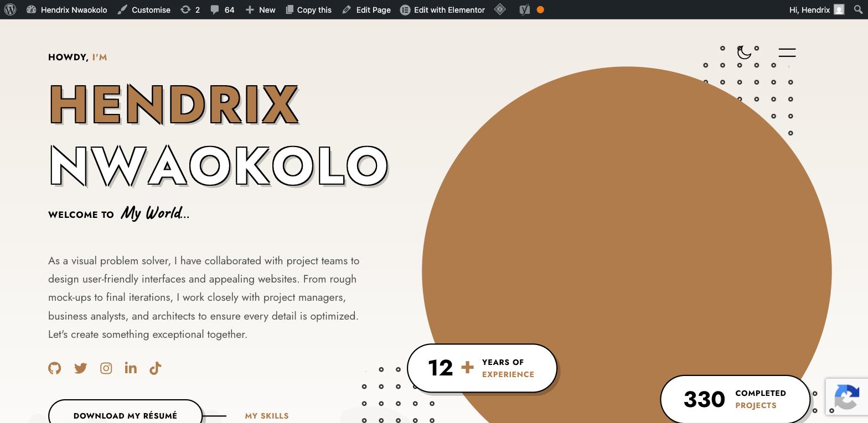Click Download My Résumé button

pyautogui.click(x=126, y=411)
